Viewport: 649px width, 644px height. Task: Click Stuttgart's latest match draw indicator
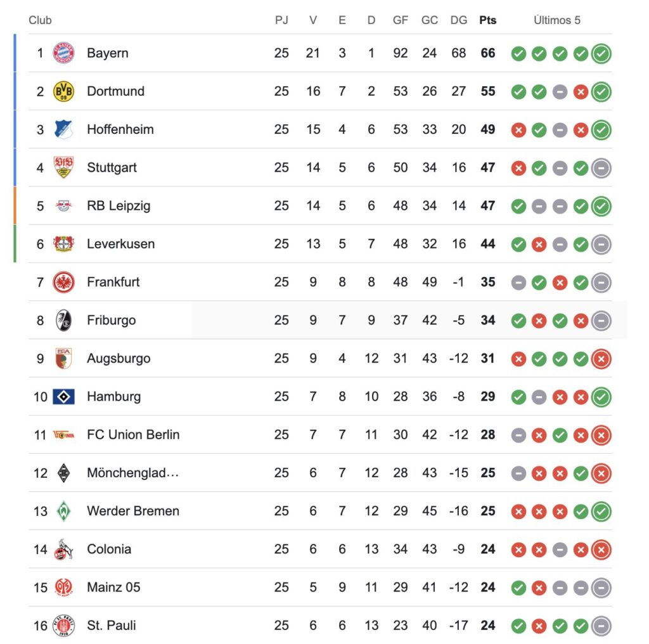(601, 168)
